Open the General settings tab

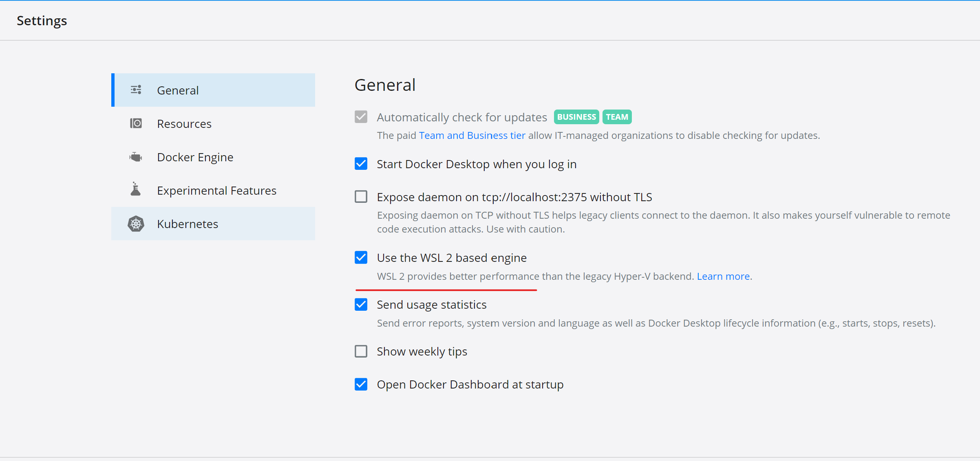click(x=213, y=90)
